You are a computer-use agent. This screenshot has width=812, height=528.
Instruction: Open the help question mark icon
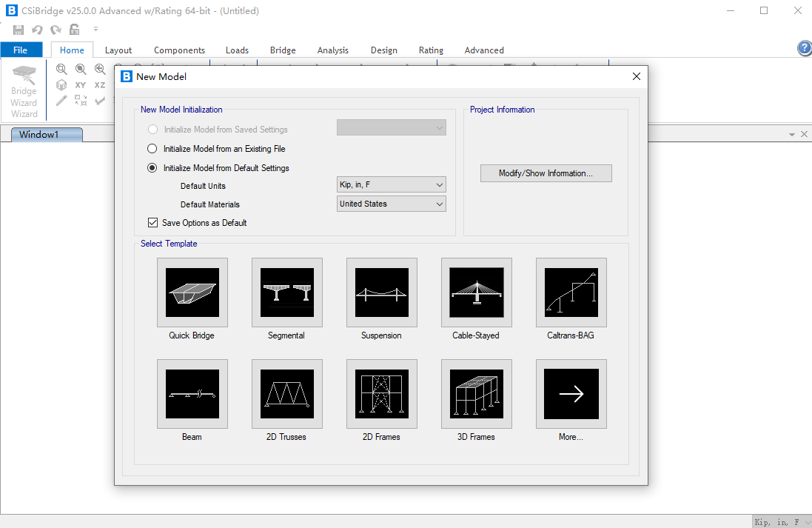tap(805, 48)
